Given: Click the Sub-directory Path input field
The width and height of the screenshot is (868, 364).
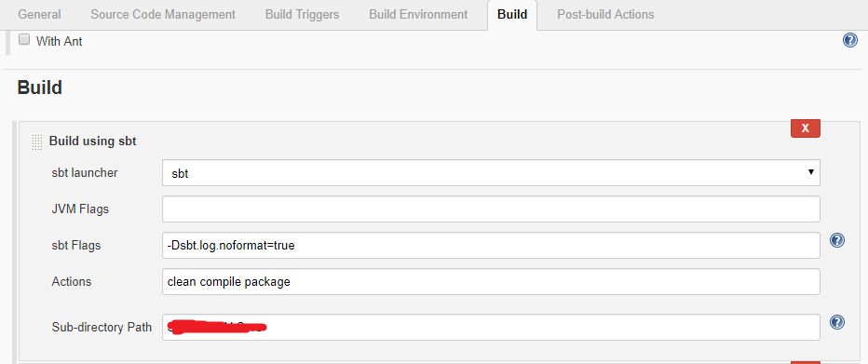Looking at the screenshot, I should 491,327.
